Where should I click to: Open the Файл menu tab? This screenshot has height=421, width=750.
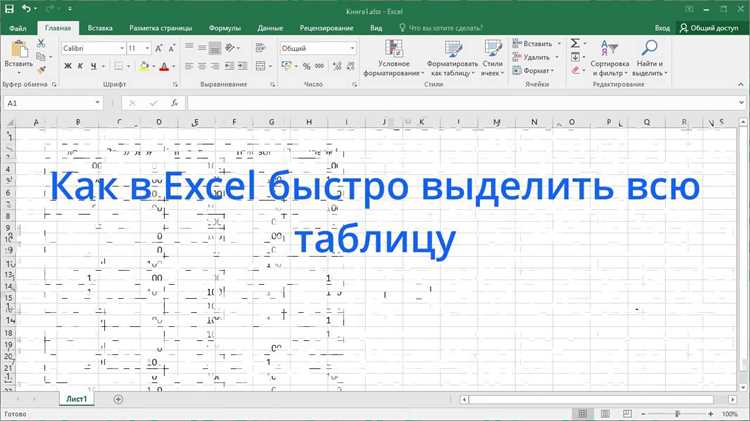click(x=18, y=28)
